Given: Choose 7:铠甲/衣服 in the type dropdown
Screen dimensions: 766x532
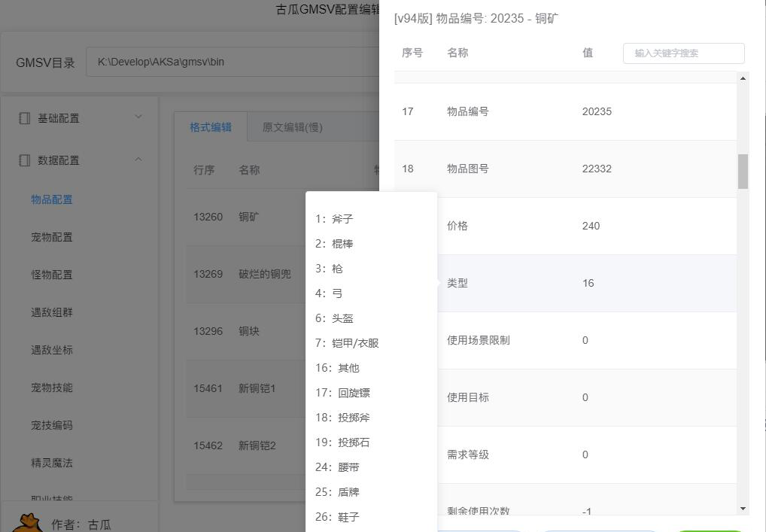Looking at the screenshot, I should pyautogui.click(x=347, y=343).
